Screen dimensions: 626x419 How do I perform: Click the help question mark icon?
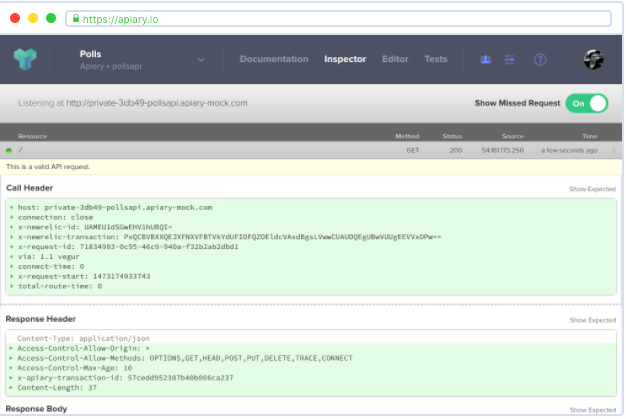pos(540,59)
